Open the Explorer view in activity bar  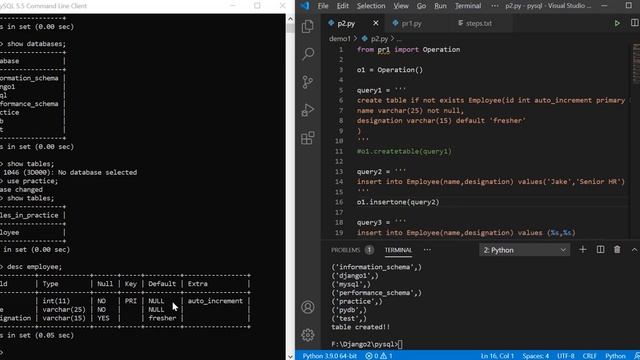308,27
